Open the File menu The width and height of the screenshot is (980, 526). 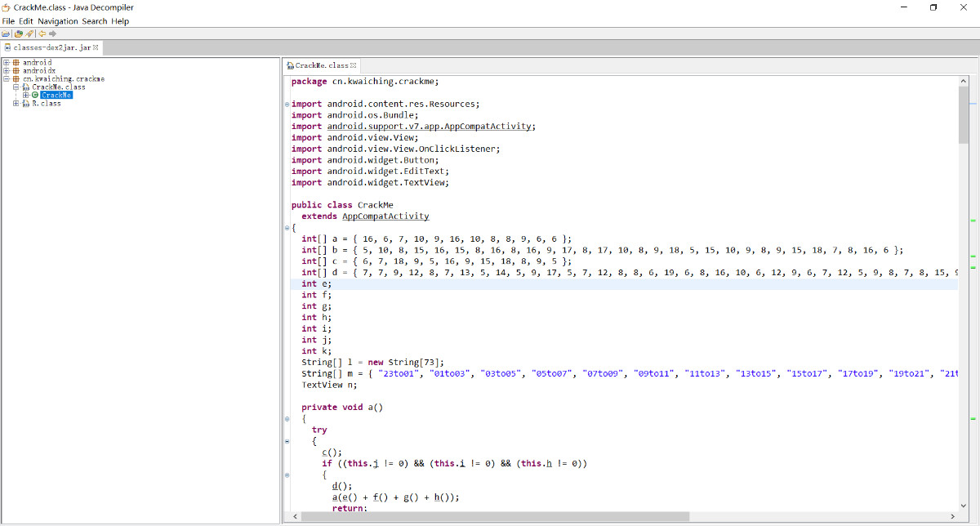(8, 20)
